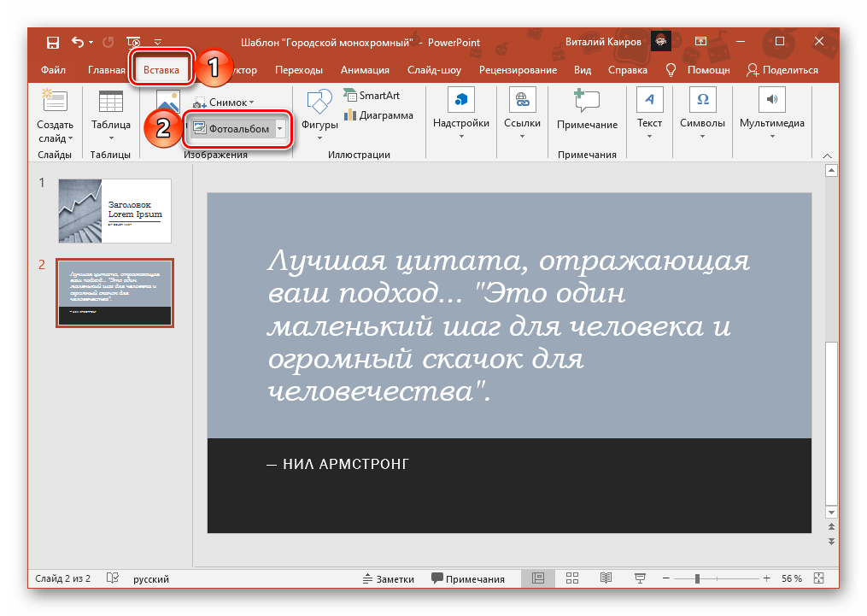867x616 pixels.
Task: Open the Table (Таблица) insert menu
Action: [x=111, y=109]
